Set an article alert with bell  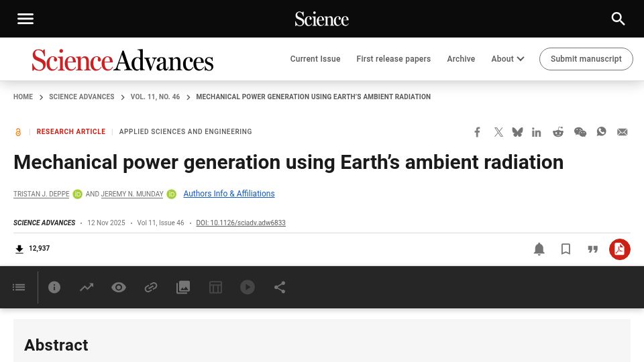(x=539, y=249)
